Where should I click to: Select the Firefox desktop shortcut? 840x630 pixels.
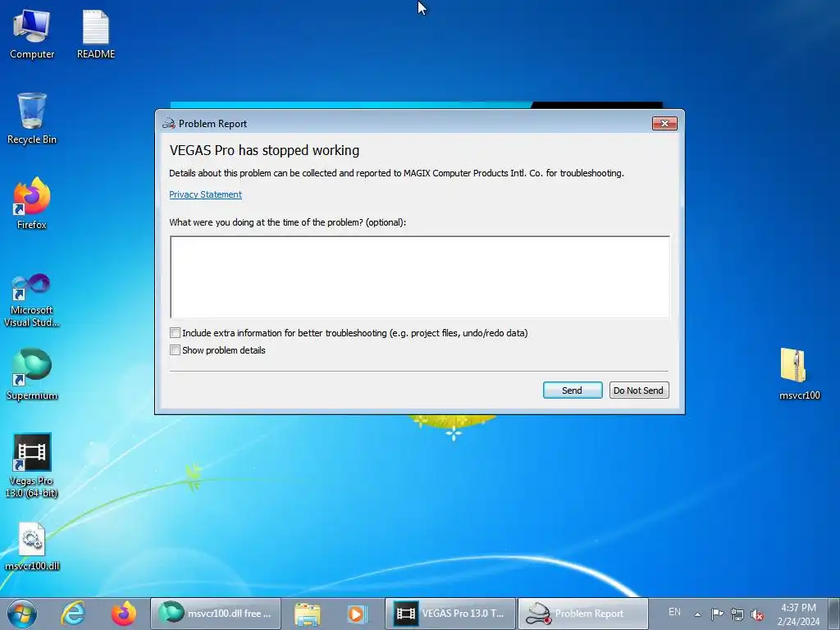tap(32, 203)
